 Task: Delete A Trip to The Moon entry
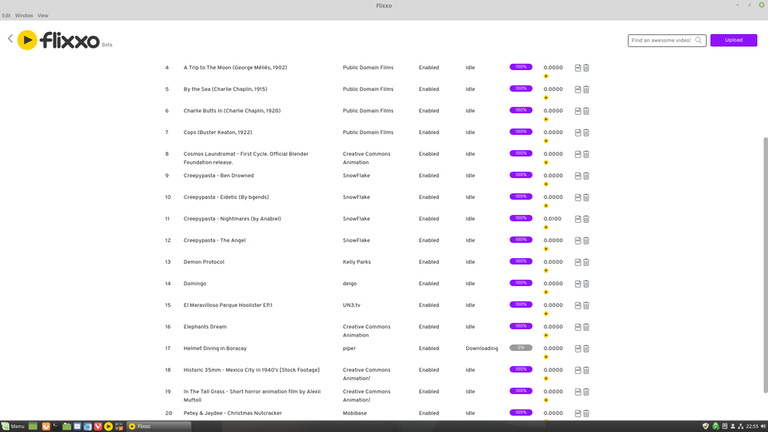(586, 68)
